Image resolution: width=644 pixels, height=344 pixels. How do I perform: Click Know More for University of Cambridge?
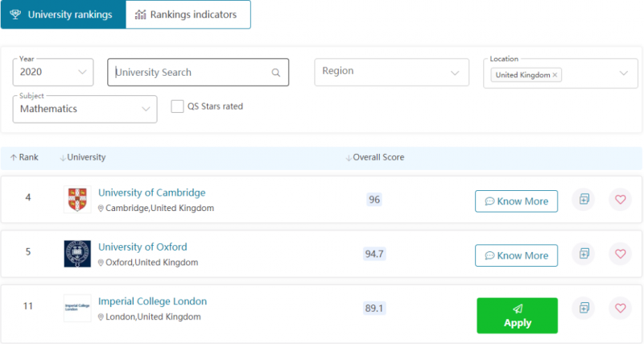tap(516, 201)
